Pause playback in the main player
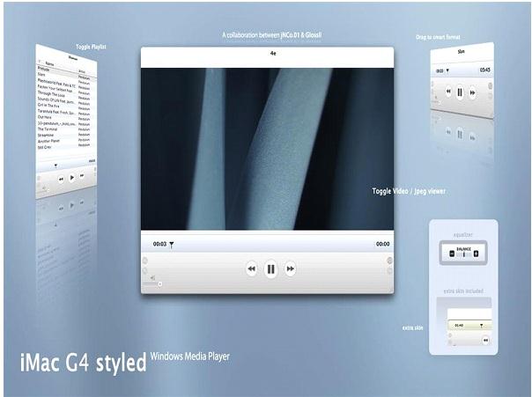The width and height of the screenshot is (532, 397). (270, 269)
